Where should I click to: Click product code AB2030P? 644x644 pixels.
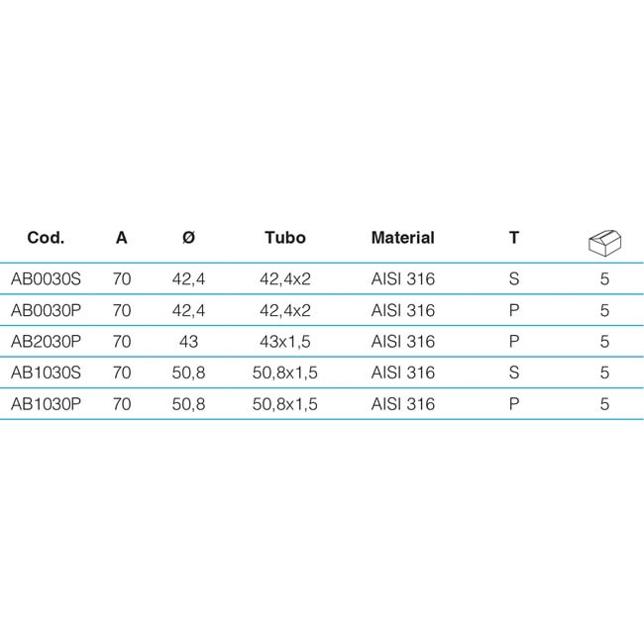coord(46,342)
